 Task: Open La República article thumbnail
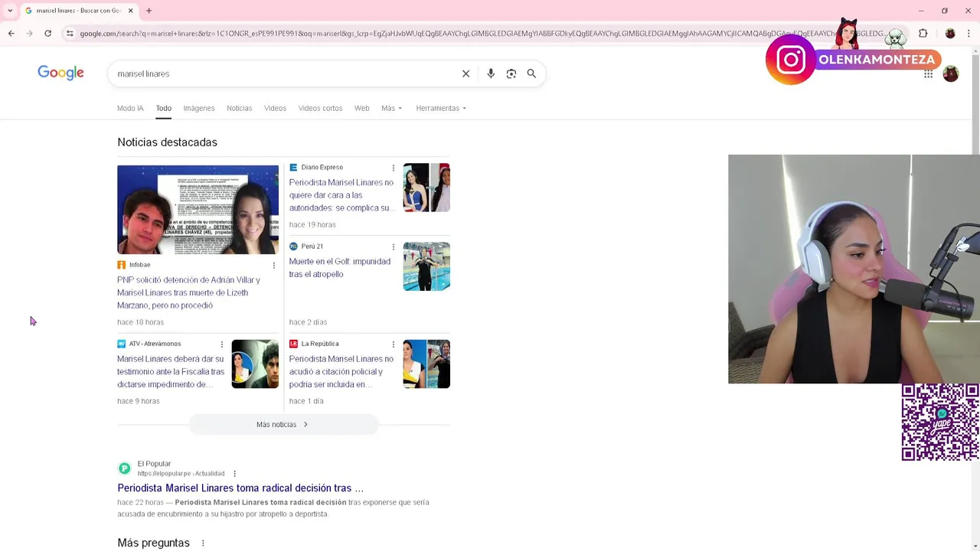pos(426,364)
